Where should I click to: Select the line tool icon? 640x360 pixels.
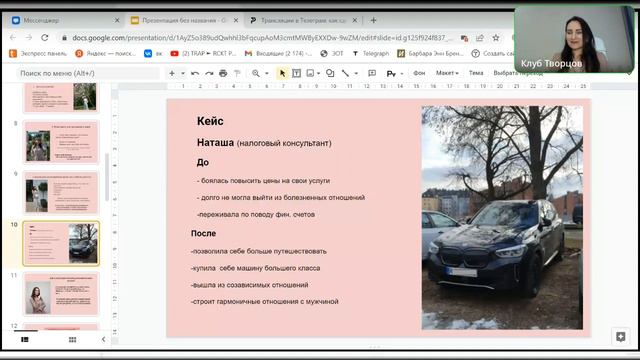[345, 73]
